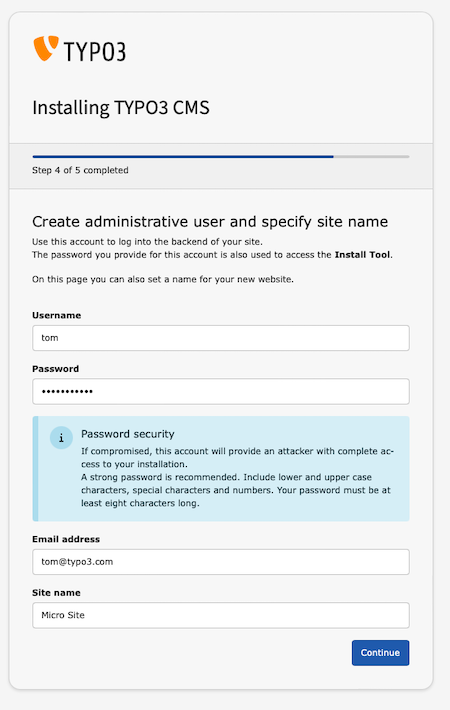This screenshot has height=710, width=450.
Task: Select the Email address field
Action: 221,562
